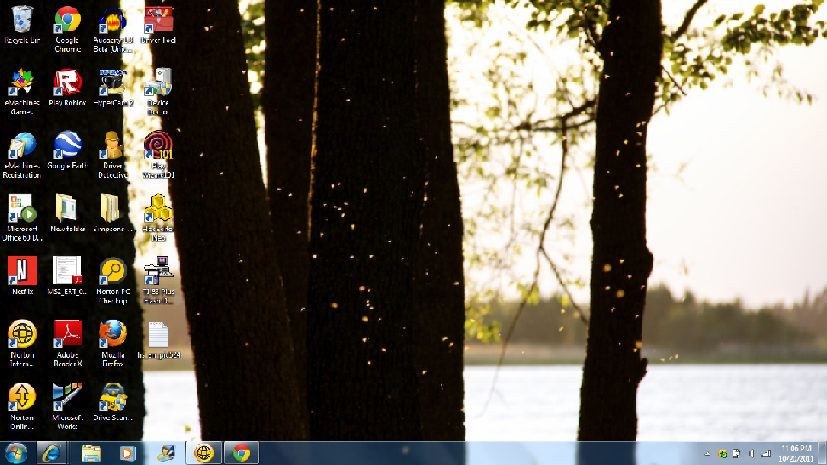827x465 pixels.
Task: Open the Audacity desktop shortcut
Action: point(112,20)
